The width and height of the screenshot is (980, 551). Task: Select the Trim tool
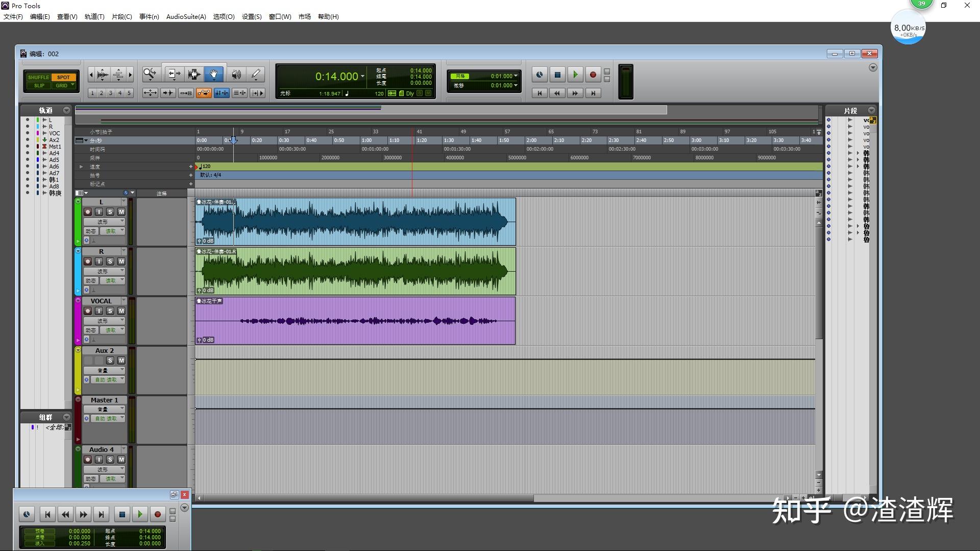174,75
